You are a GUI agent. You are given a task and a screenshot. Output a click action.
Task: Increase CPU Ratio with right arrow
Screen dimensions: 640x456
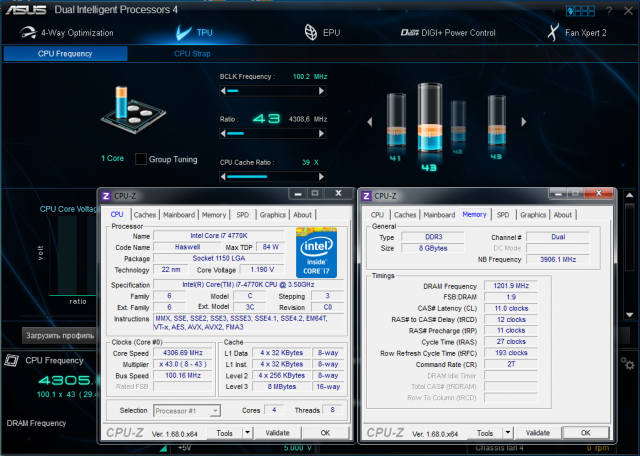point(321,133)
